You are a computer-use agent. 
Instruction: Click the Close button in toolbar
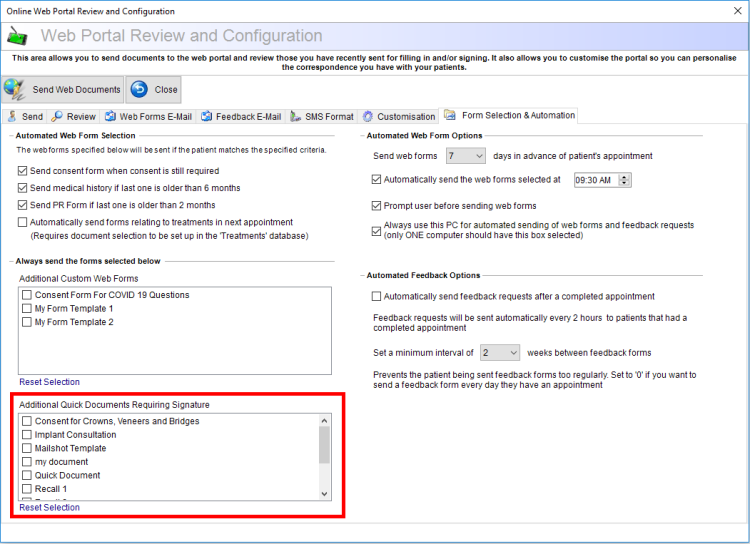click(x=153, y=89)
